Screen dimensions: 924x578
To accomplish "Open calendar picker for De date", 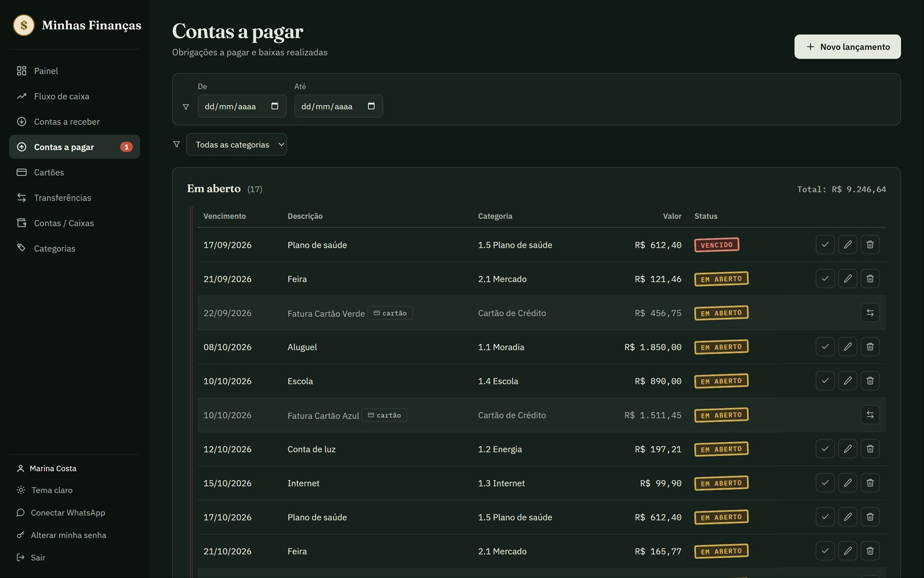I will (275, 106).
